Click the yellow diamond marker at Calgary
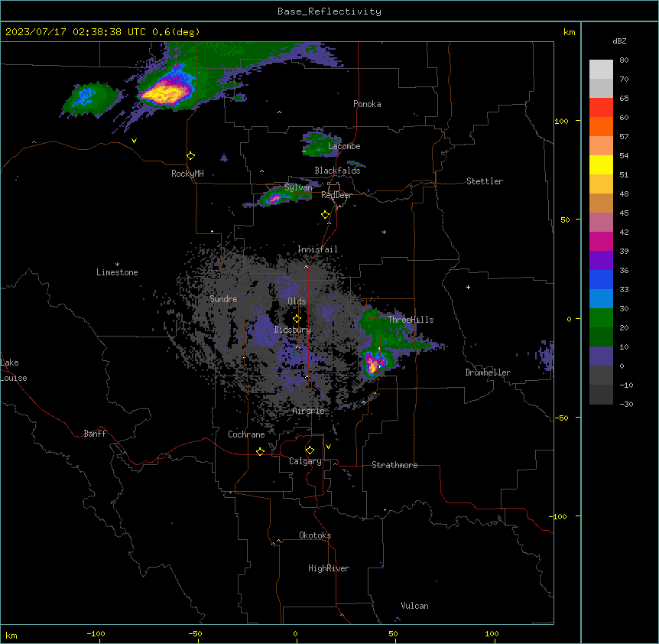Image resolution: width=659 pixels, height=644 pixels. point(310,450)
